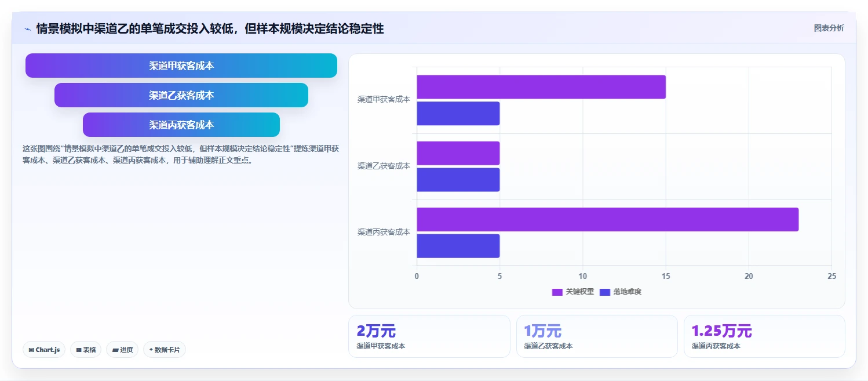This screenshot has width=868, height=381.
Task: Click the chart title 情景模拟中渠道乙的单笔成交投入较低
Action: pyautogui.click(x=210, y=28)
